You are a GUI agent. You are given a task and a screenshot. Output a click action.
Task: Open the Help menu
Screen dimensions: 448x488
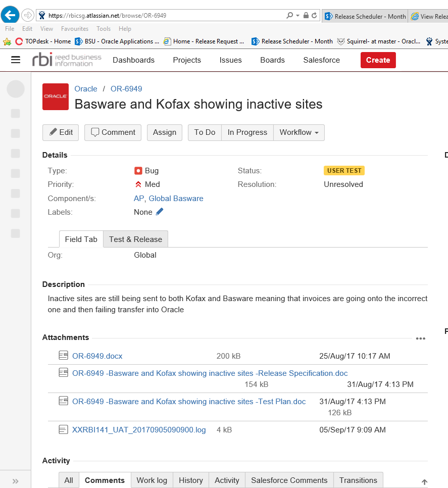(125, 29)
